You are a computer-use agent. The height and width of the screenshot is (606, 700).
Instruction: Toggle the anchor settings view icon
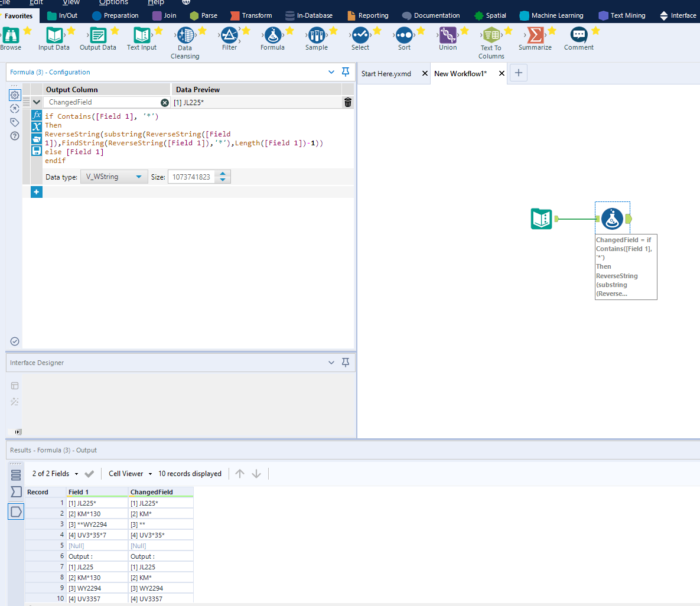point(14,108)
